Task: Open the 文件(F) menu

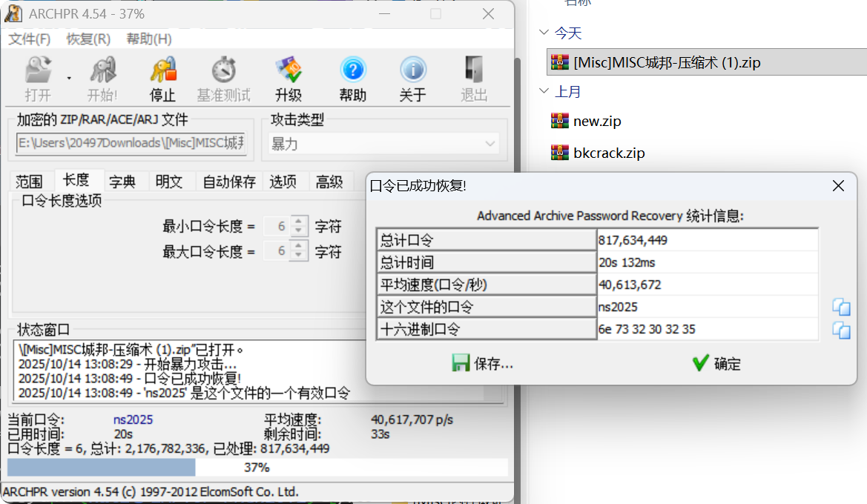Action: 30,39
